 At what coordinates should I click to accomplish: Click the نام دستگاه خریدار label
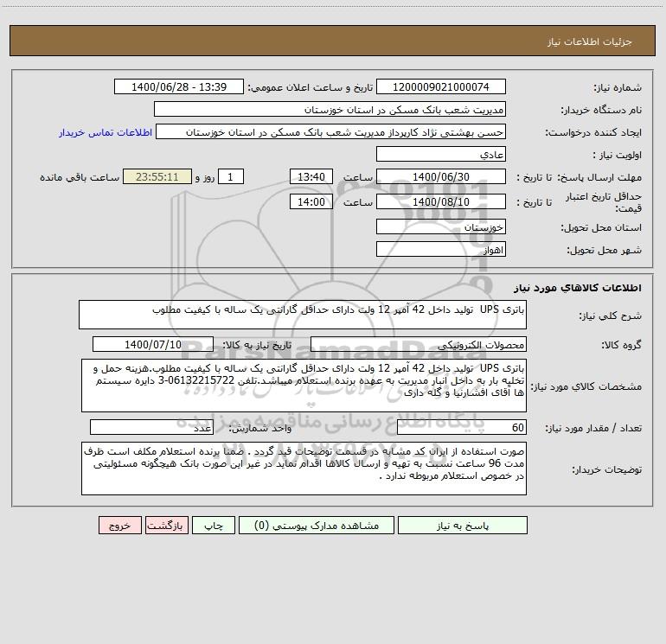(601, 111)
